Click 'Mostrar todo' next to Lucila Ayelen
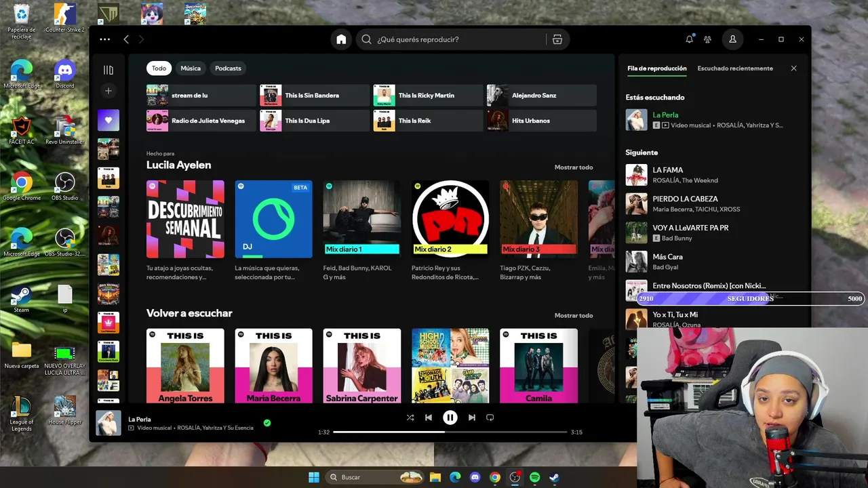 pyautogui.click(x=574, y=167)
